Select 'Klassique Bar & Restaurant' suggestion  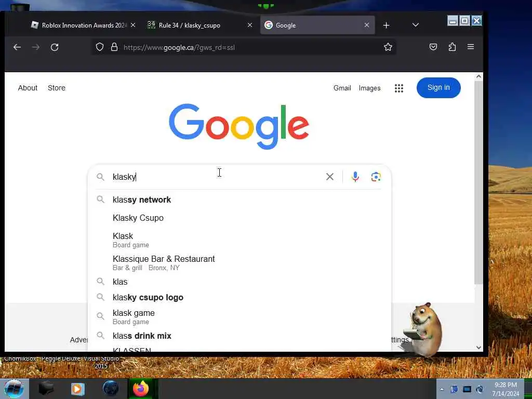pyautogui.click(x=239, y=263)
